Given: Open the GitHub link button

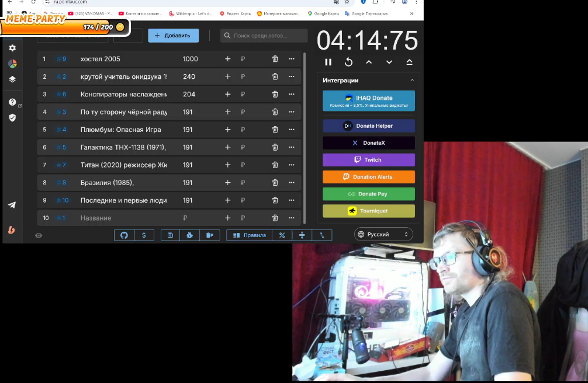Looking at the screenshot, I should coord(124,235).
